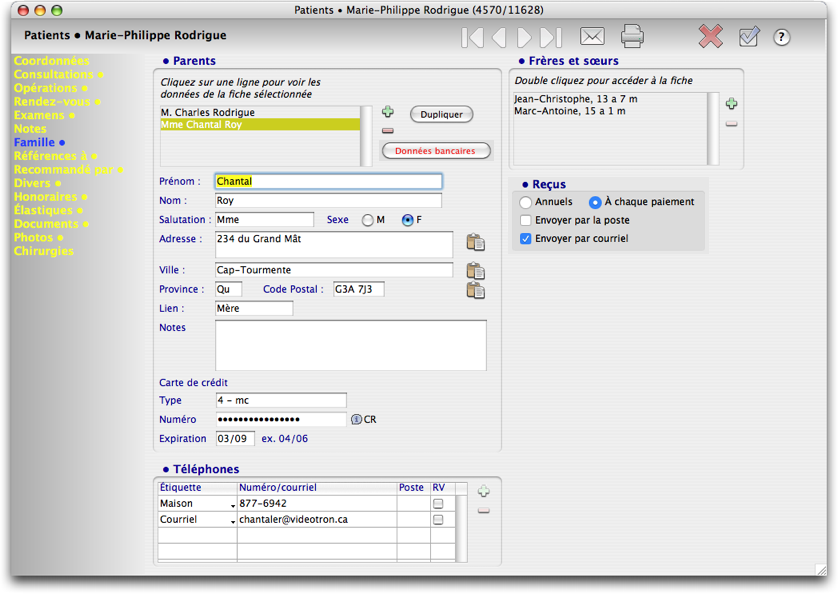The image size is (838, 594).
Task: Switch to the Famille section
Action: 40,143
